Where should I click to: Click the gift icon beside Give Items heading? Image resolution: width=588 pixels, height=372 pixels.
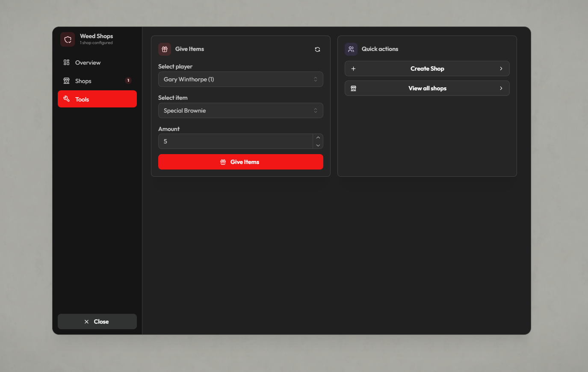click(165, 49)
